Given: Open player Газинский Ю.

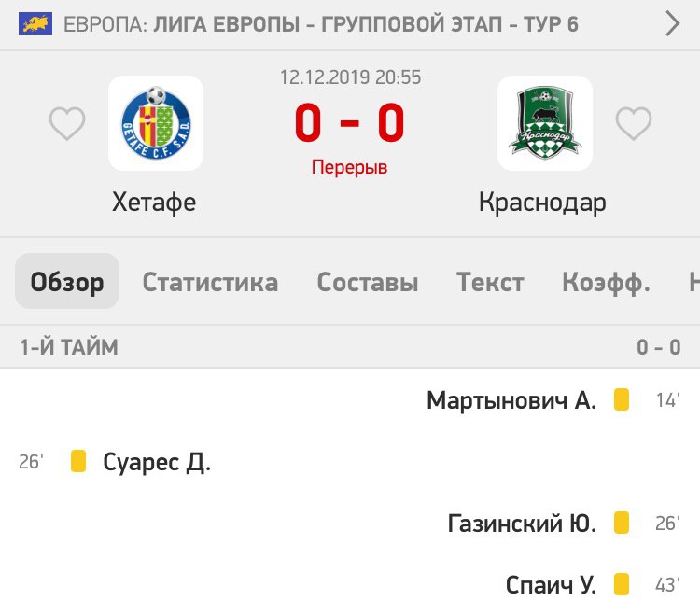Looking at the screenshot, I should pos(522,524).
